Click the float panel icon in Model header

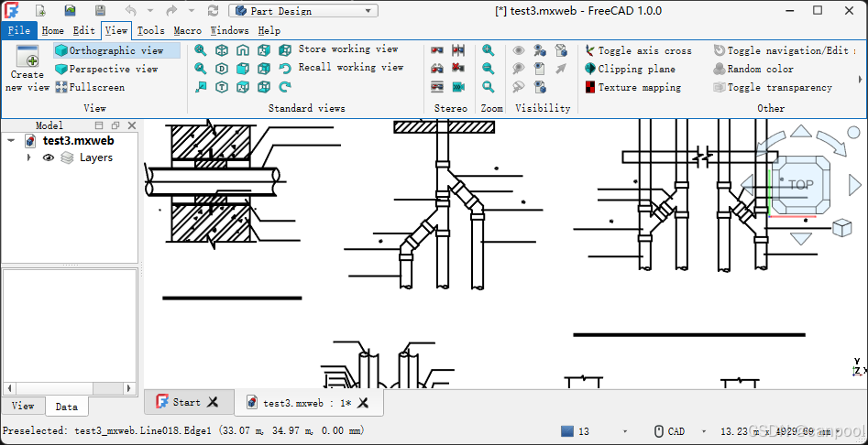click(115, 125)
